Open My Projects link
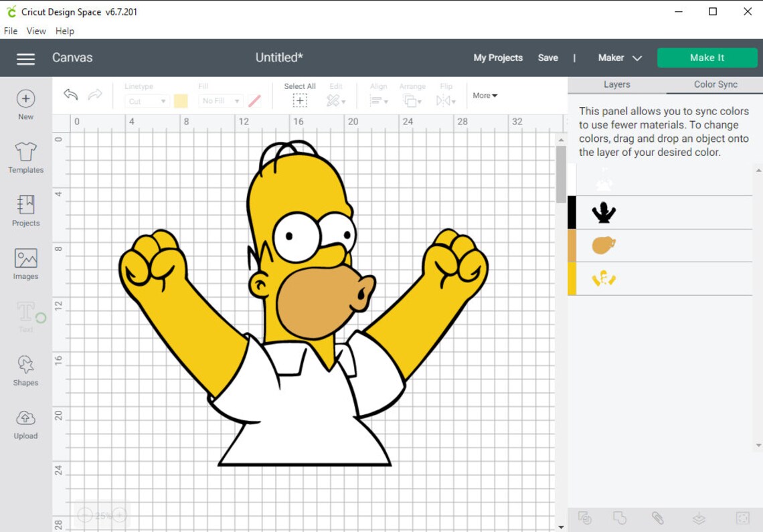This screenshot has height=532, width=763. (498, 58)
